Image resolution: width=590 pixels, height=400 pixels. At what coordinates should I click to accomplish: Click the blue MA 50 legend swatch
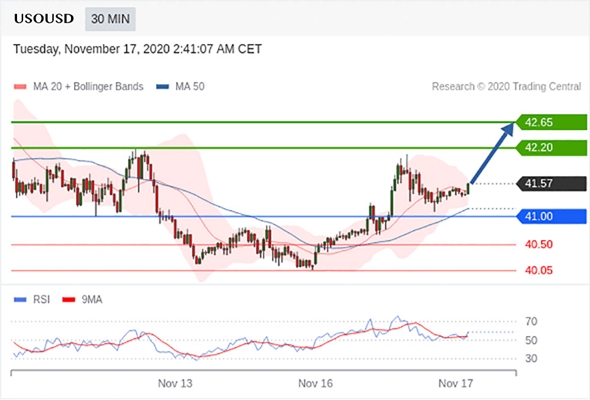162,87
